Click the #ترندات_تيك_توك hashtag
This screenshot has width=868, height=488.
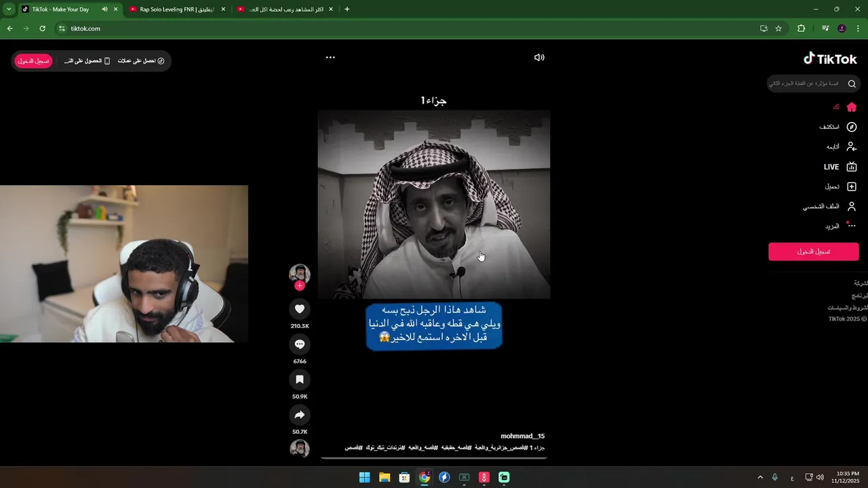[x=385, y=447]
